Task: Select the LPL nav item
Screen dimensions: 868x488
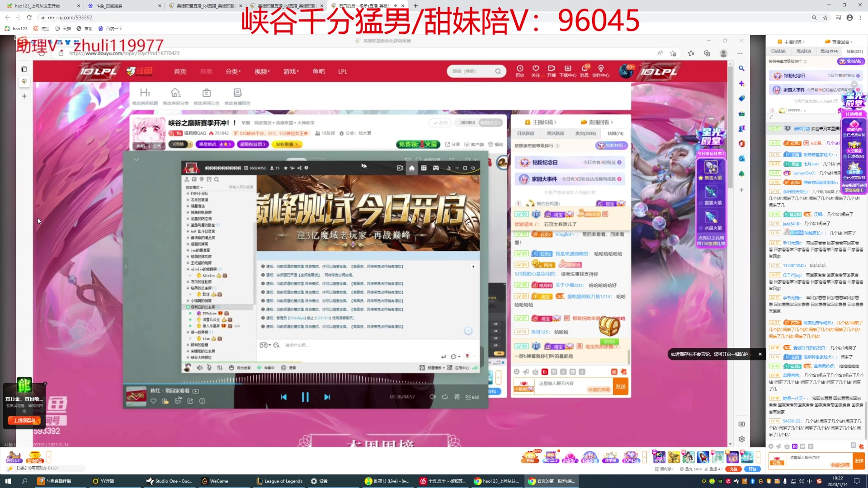Action: 343,71
